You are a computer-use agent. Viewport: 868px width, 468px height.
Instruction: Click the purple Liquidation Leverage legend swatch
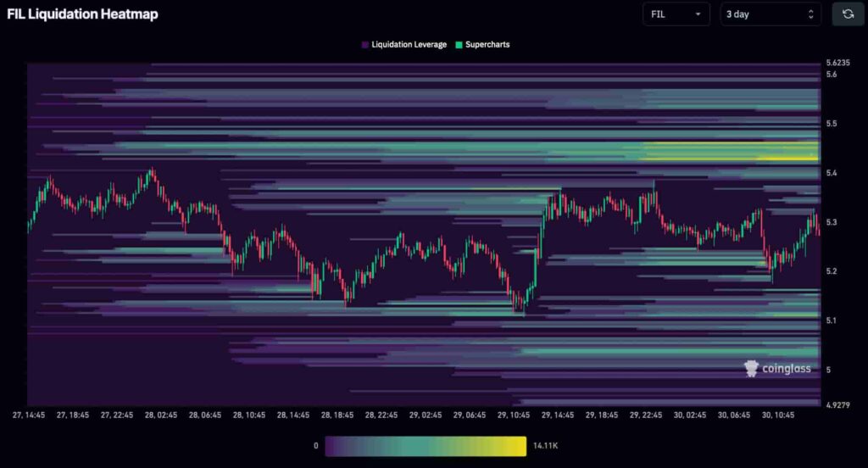[x=364, y=45]
